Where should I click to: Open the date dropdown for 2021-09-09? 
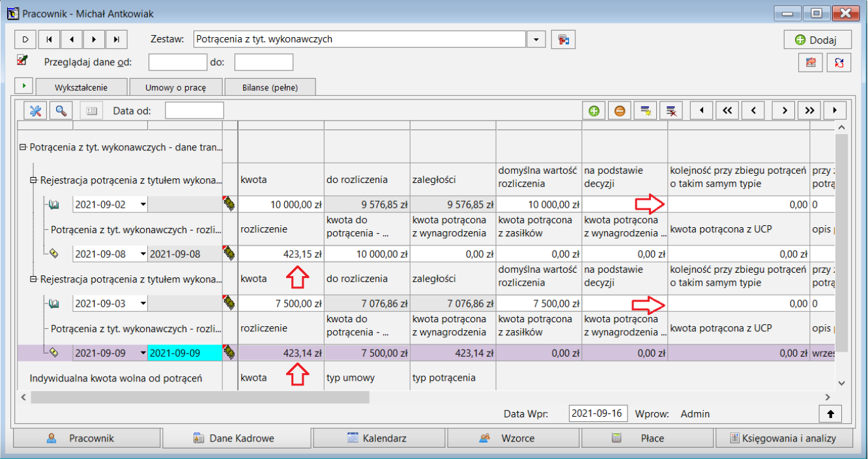[143, 353]
